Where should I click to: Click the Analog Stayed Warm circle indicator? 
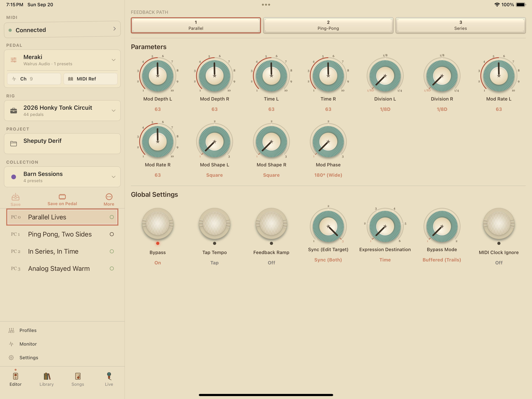pos(112,268)
